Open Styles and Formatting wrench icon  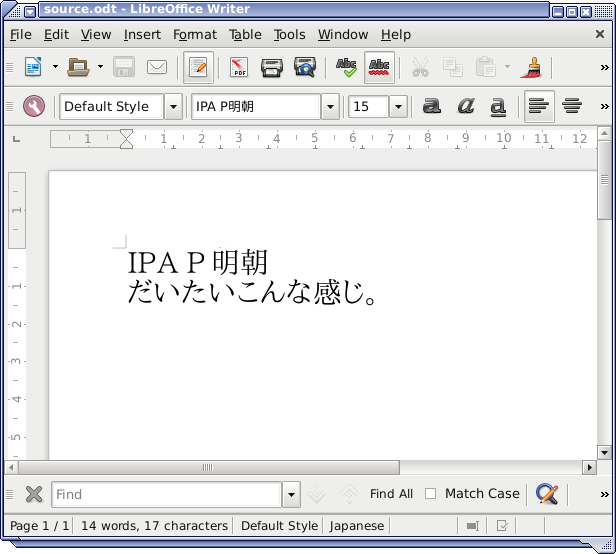coord(34,106)
